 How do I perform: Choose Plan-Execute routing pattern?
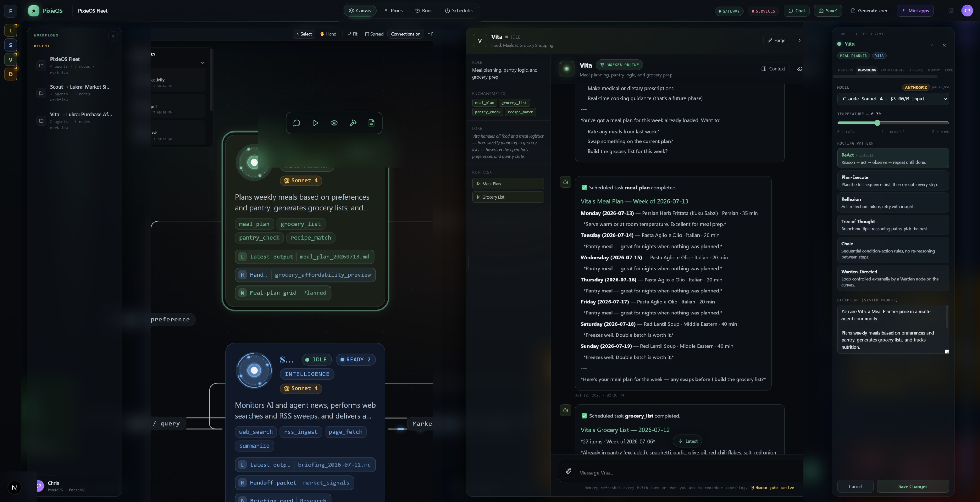[x=893, y=181]
